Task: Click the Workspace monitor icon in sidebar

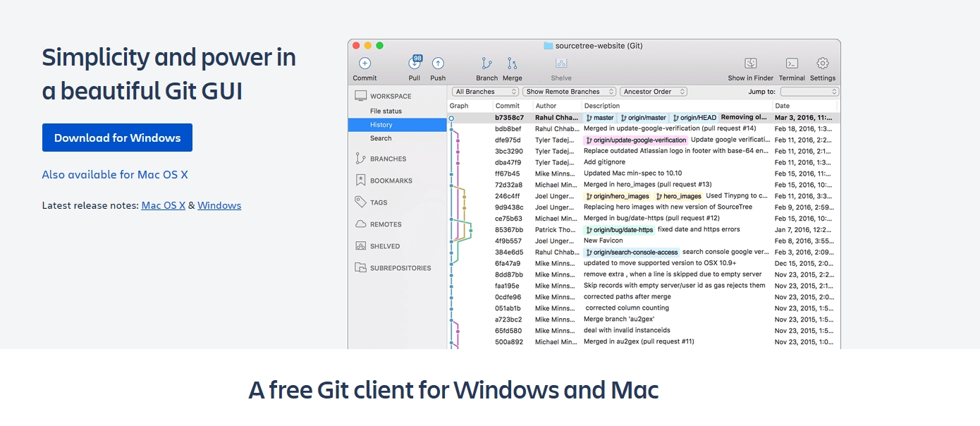Action: (360, 96)
